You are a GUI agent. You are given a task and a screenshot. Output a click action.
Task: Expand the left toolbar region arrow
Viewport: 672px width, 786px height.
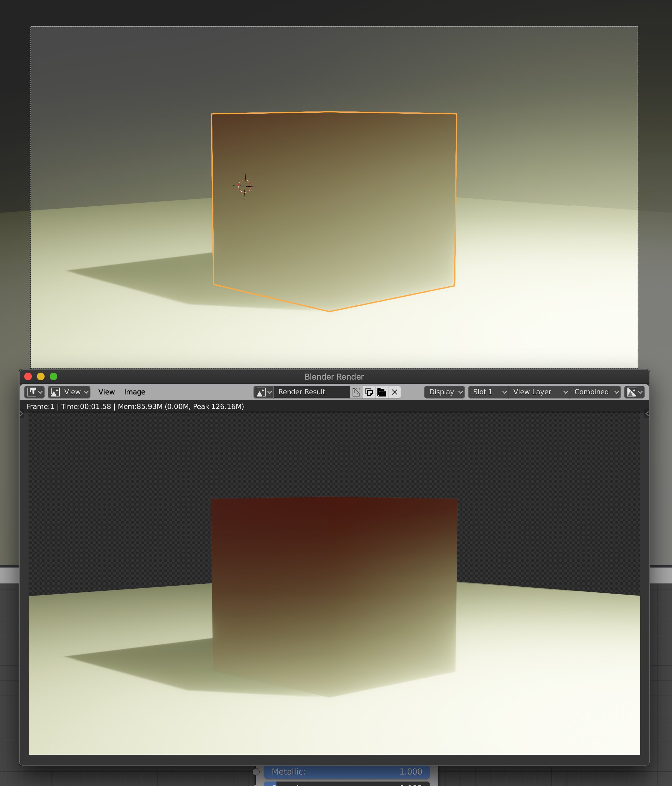[x=22, y=413]
